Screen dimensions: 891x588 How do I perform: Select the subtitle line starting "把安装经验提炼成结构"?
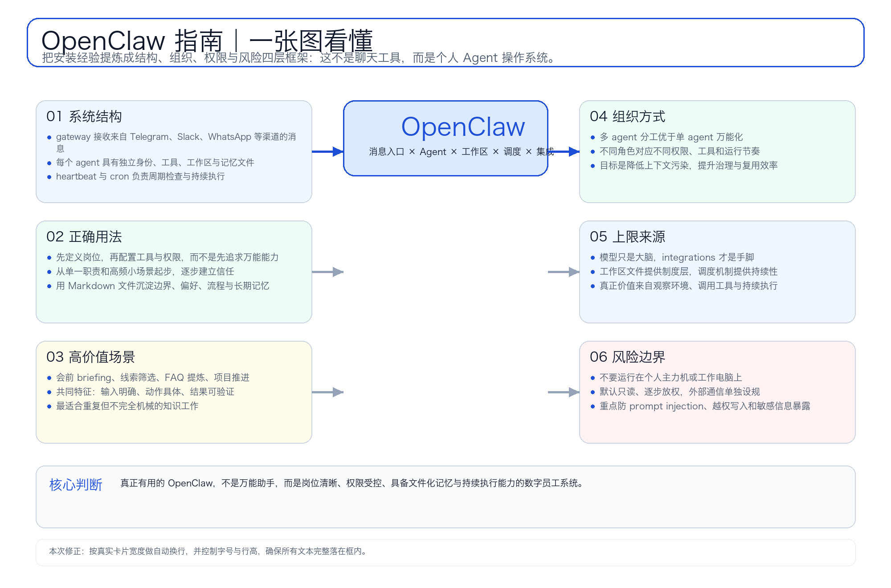298,58
